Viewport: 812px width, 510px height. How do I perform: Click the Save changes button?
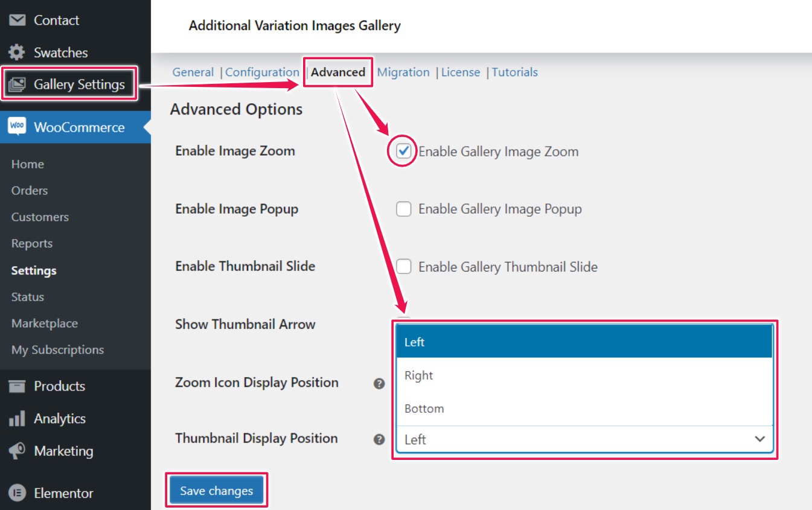pyautogui.click(x=216, y=490)
